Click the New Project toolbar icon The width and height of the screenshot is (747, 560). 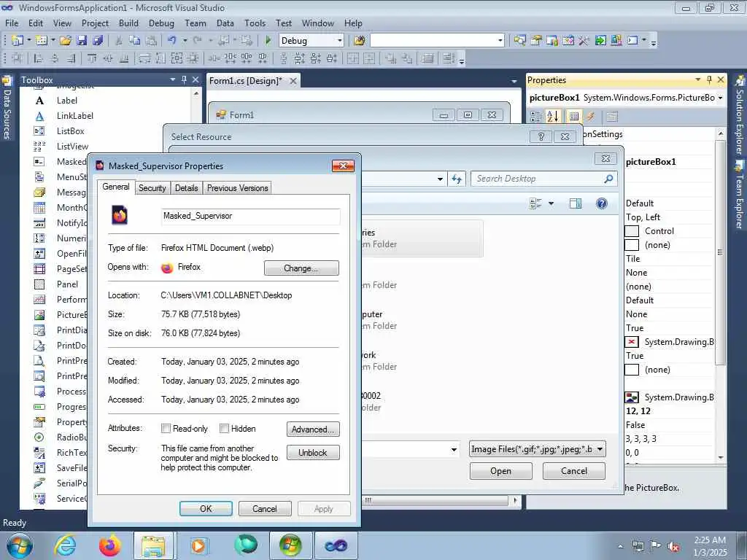coord(18,41)
